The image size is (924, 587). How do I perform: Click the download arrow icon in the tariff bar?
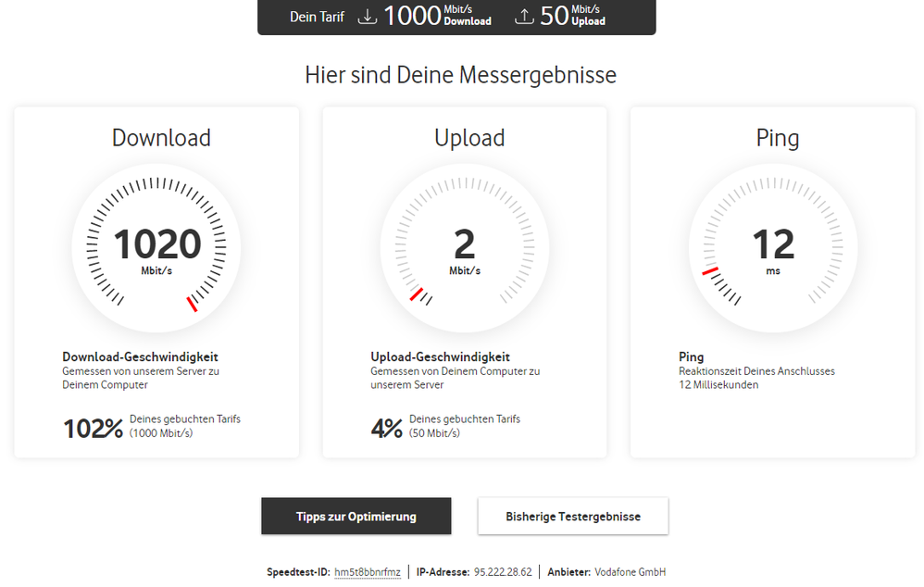(368, 16)
